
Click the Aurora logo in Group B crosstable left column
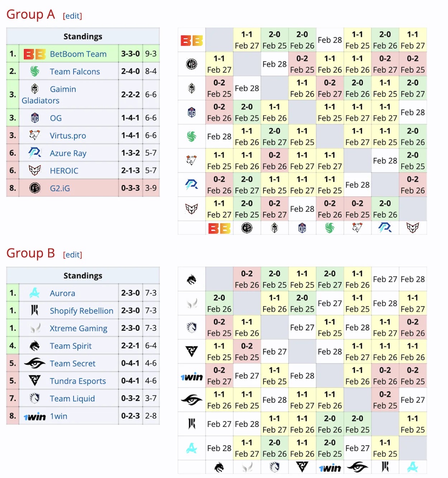191,448
